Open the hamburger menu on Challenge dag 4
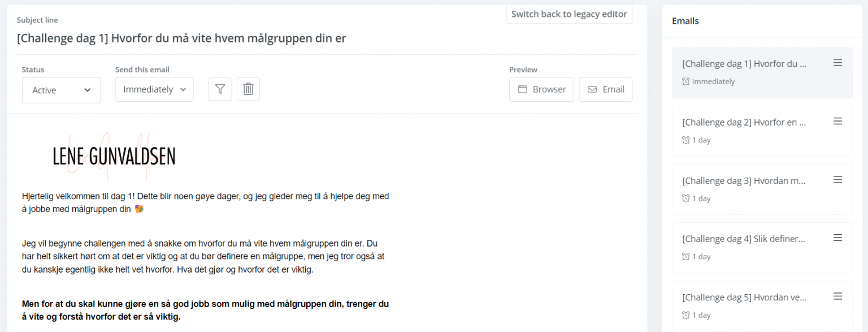868x332 pixels. click(837, 238)
